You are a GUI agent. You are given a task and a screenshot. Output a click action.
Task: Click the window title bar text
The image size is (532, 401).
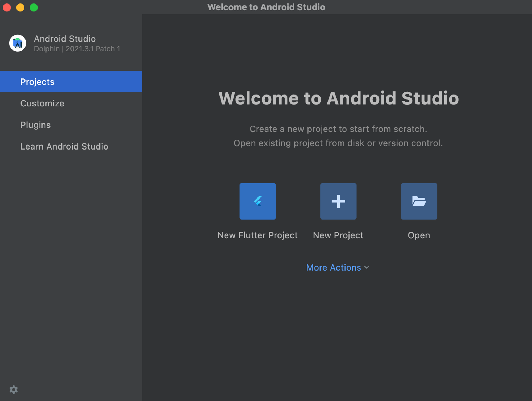point(266,7)
